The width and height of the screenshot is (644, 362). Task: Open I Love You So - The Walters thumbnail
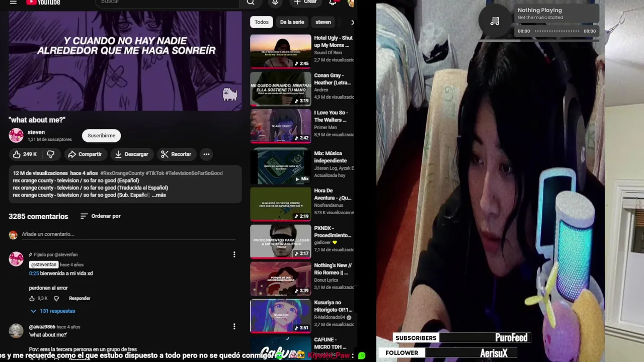point(281,126)
